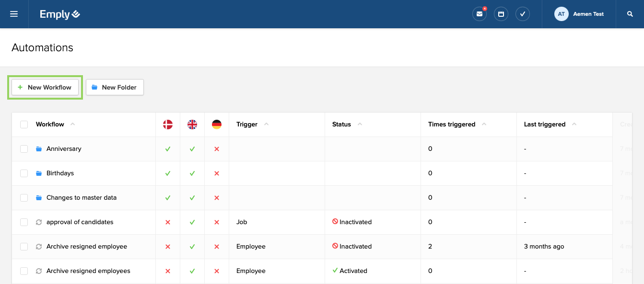The height and width of the screenshot is (284, 644).
Task: Create a New Workflow
Action: point(45,87)
